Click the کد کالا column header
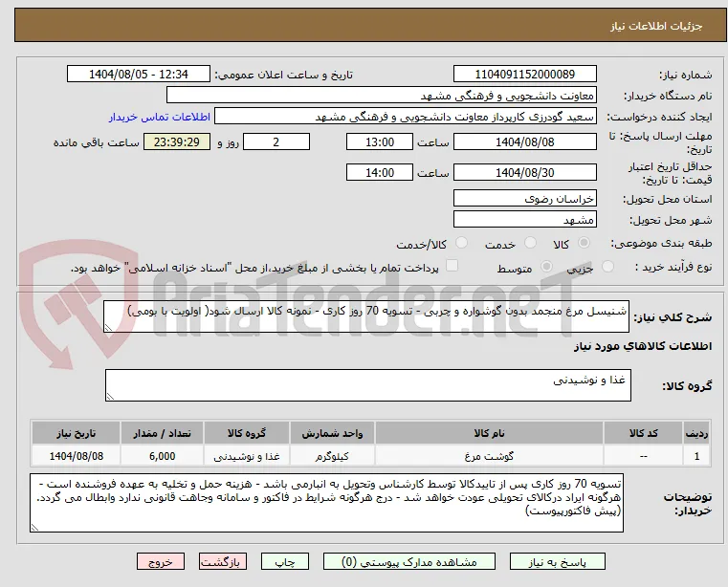 (x=643, y=433)
